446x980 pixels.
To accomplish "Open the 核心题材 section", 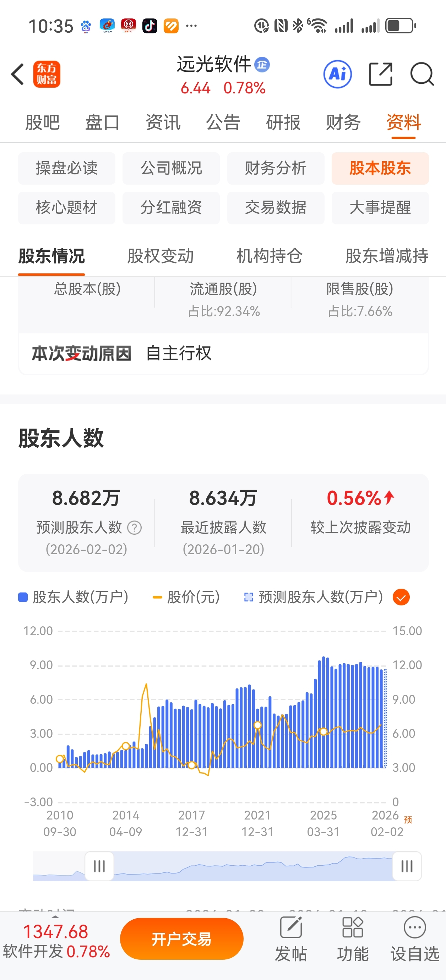I will 67,208.
